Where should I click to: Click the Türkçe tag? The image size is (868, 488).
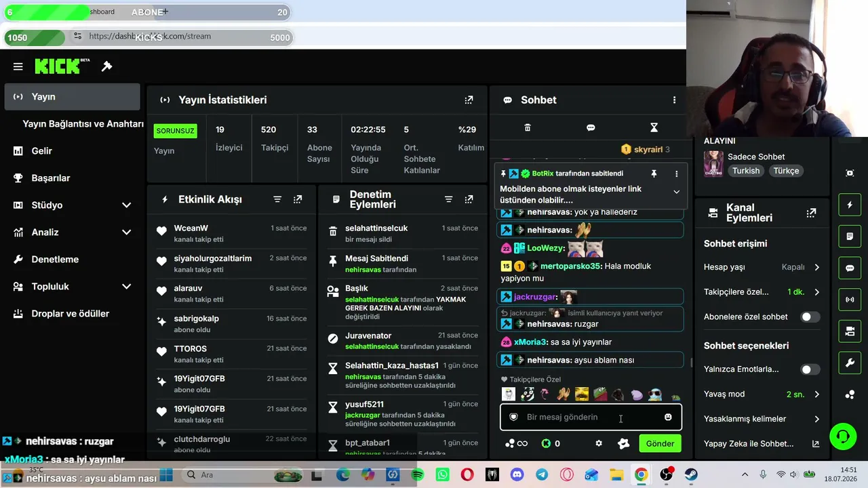click(786, 171)
